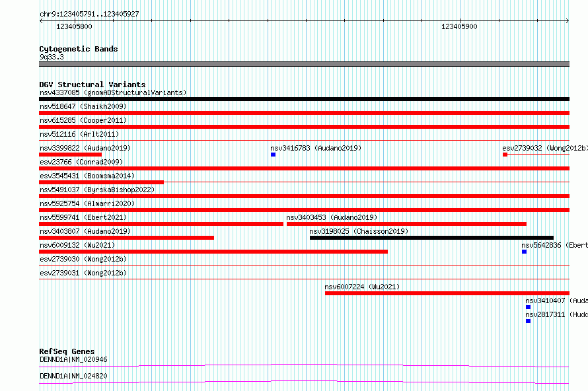The image size is (588, 391).
Task: Select the 9q33.3 band label
Action: coord(52,57)
